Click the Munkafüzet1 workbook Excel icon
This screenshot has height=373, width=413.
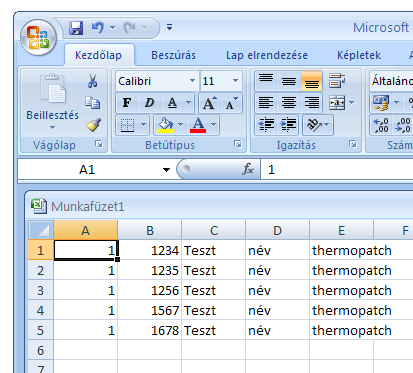pyautogui.click(x=39, y=206)
